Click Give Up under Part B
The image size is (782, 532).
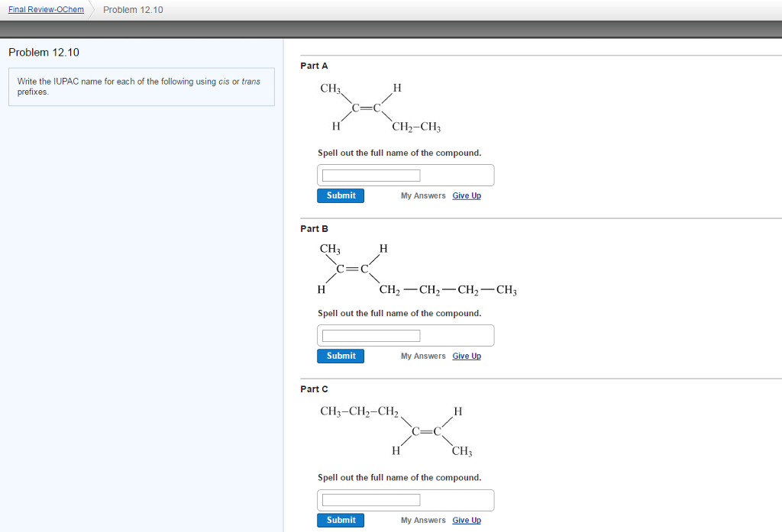point(466,356)
